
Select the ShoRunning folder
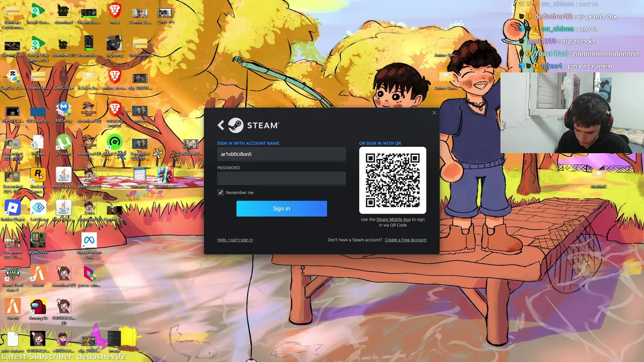(x=140, y=46)
